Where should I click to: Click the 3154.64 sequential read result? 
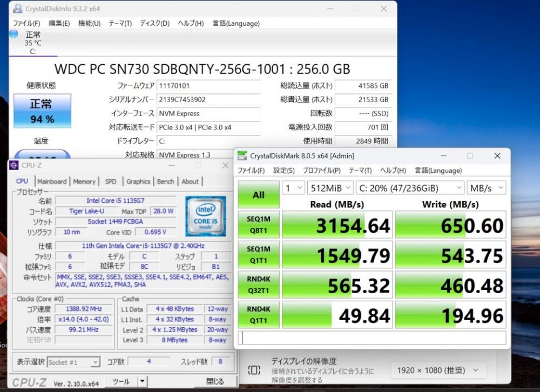[x=337, y=225]
